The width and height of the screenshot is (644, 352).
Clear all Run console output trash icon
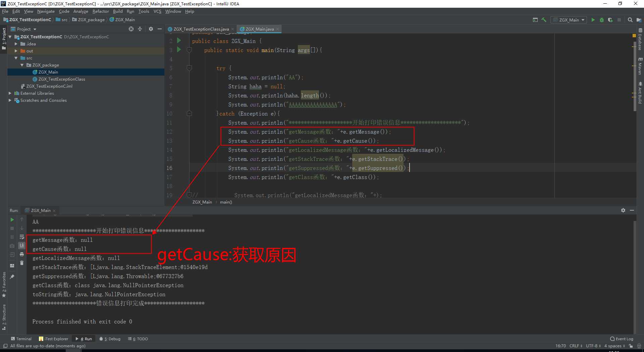pos(22,263)
